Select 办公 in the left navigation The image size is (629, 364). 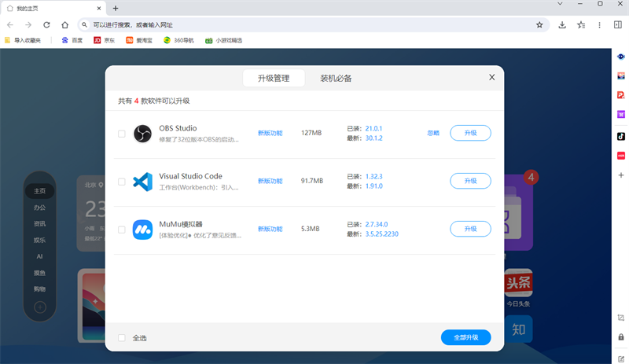[x=40, y=208]
